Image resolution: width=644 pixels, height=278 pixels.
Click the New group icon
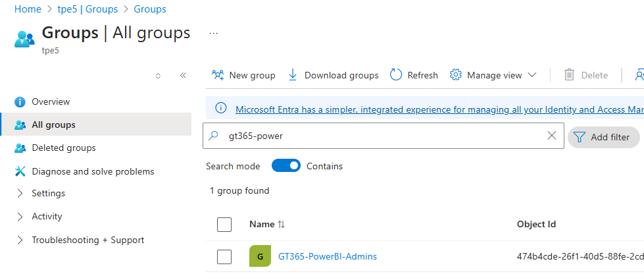(x=218, y=75)
